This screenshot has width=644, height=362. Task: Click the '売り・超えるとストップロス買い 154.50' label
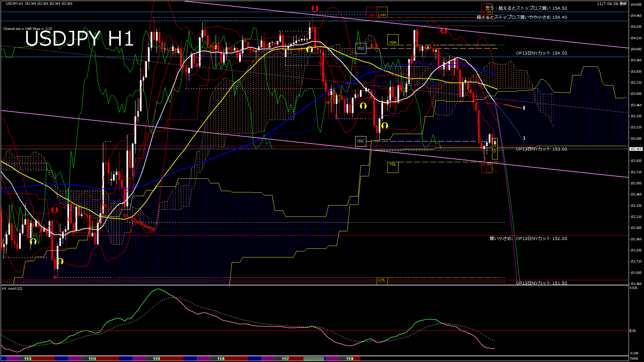[x=526, y=8]
